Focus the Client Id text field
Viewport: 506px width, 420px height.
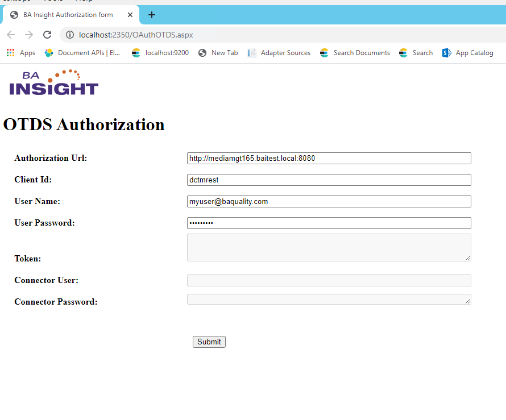pyautogui.click(x=329, y=180)
